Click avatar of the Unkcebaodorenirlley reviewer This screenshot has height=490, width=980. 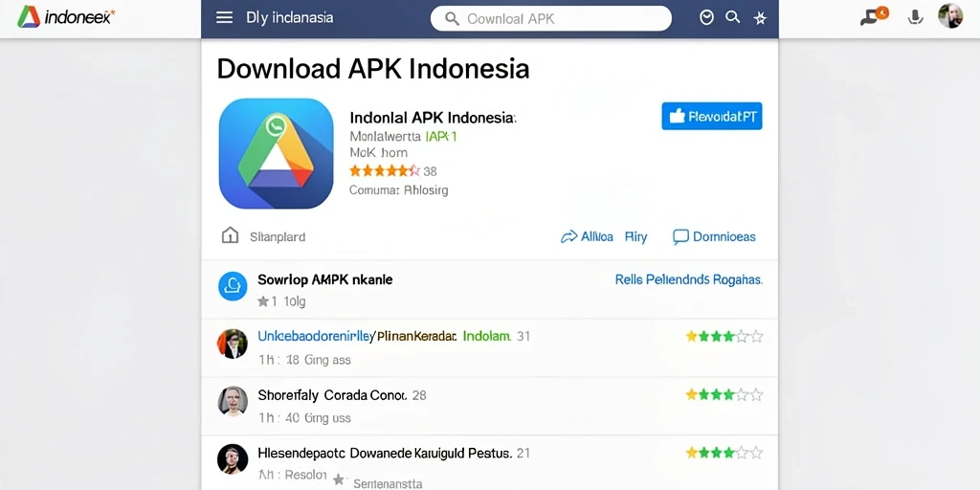pos(233,344)
